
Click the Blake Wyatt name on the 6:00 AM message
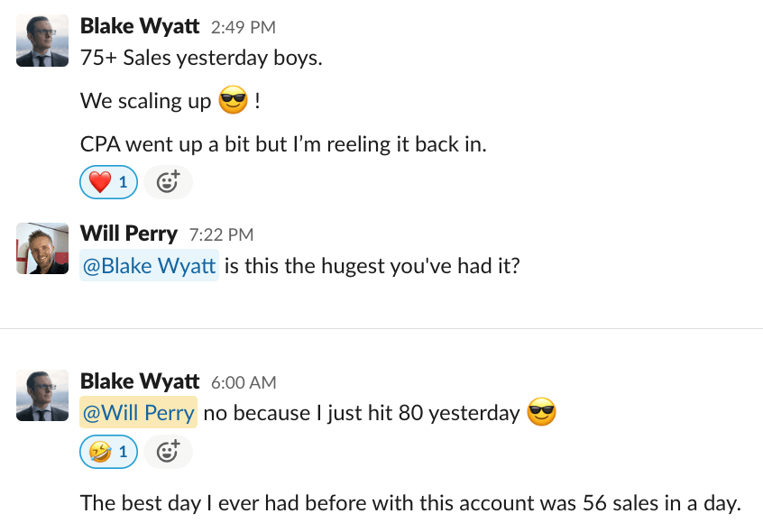(140, 381)
